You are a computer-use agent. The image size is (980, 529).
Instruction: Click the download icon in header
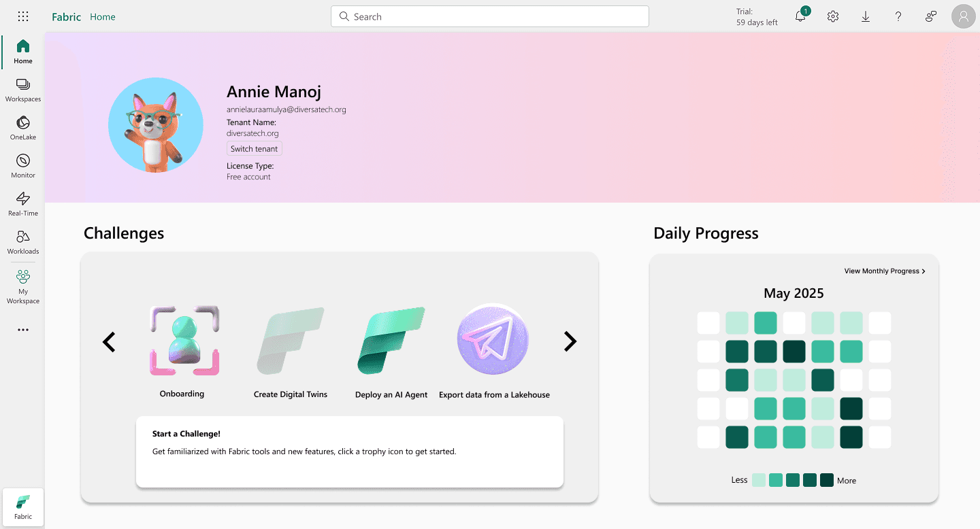coord(866,16)
